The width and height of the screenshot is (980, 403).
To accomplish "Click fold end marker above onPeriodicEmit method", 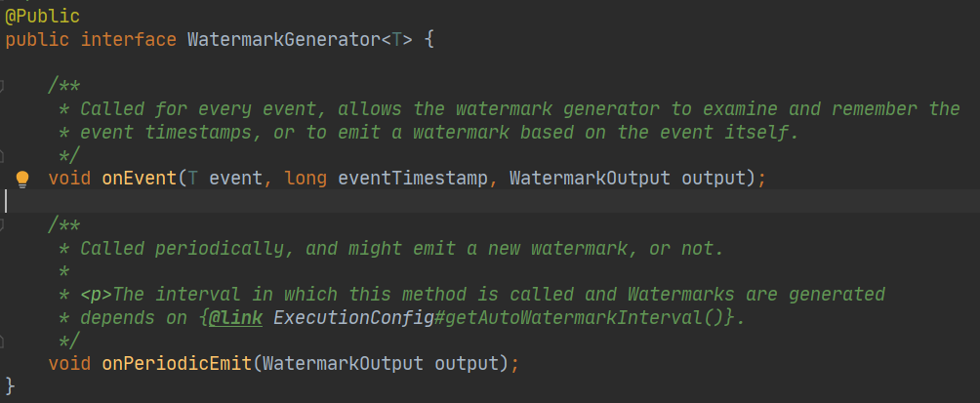I will [2, 341].
